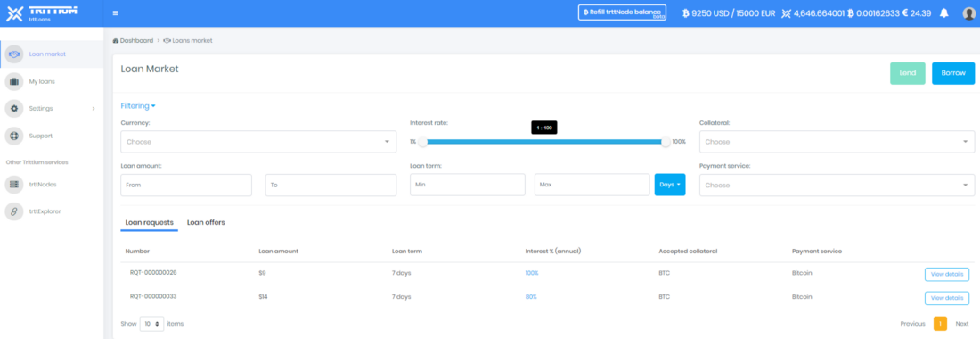The image size is (980, 339).
Task: Open the notifications bell
Action: click(943, 13)
